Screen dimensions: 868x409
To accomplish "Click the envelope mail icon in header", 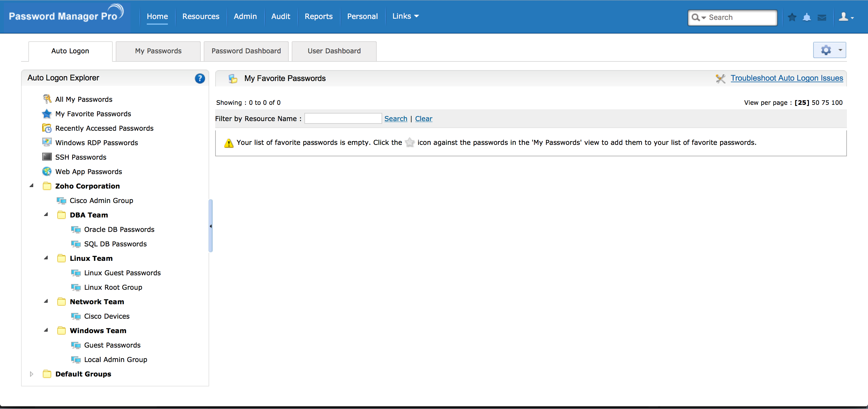I will coord(822,17).
